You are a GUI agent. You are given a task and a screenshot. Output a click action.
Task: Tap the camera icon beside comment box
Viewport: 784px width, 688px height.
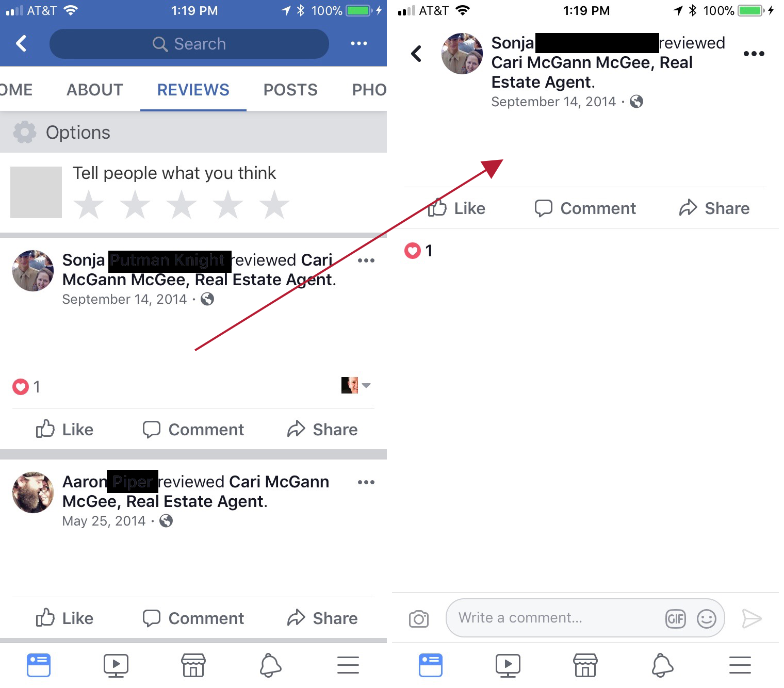point(418,619)
